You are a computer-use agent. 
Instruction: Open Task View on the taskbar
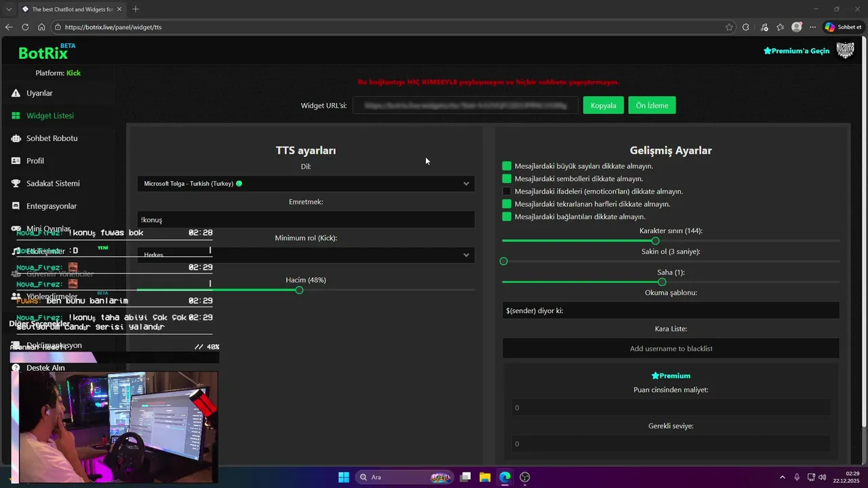click(x=465, y=477)
